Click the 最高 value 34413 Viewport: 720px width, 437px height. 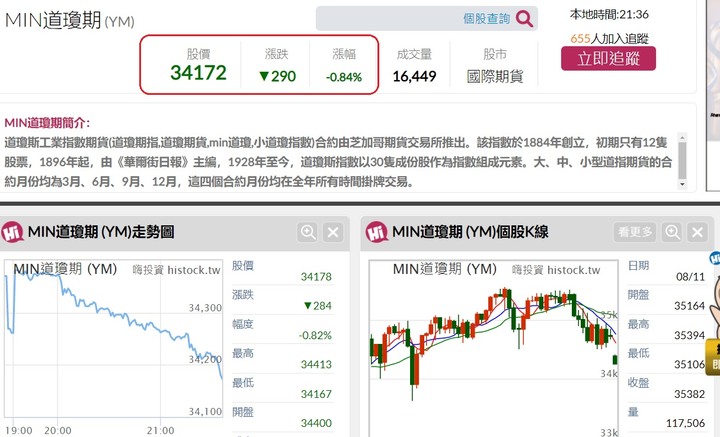[x=316, y=364]
